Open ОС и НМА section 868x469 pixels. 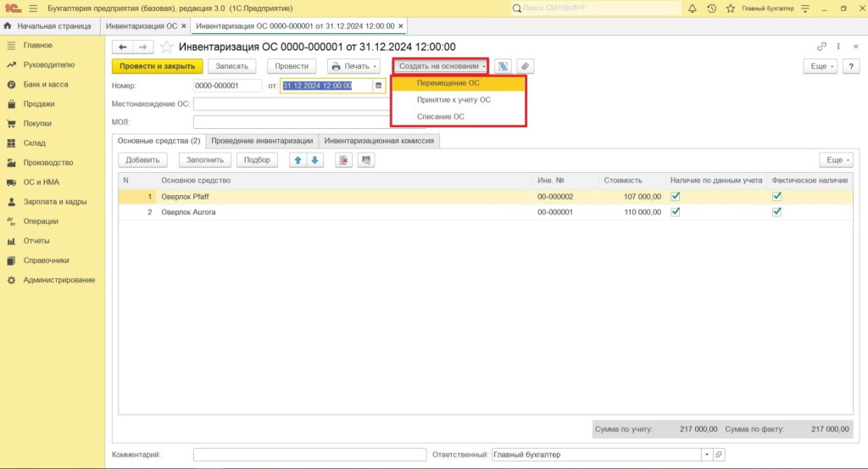pos(41,182)
